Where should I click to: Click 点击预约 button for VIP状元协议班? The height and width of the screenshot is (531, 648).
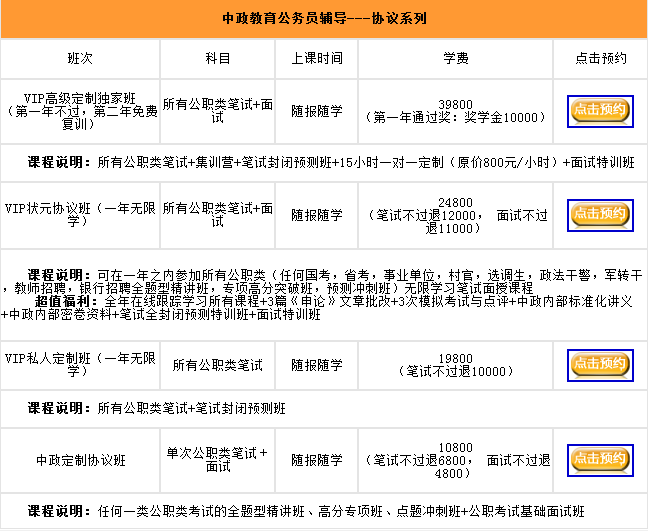tap(600, 215)
